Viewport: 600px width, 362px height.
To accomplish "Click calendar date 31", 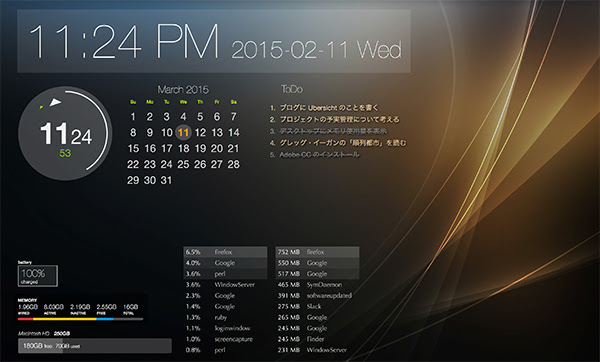I will pos(166,180).
